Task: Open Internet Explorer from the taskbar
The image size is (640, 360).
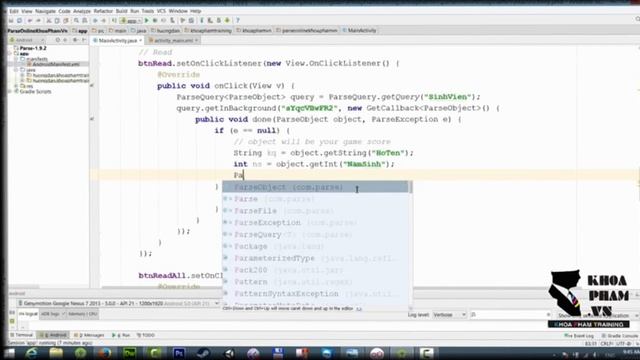Action: [x=31, y=353]
